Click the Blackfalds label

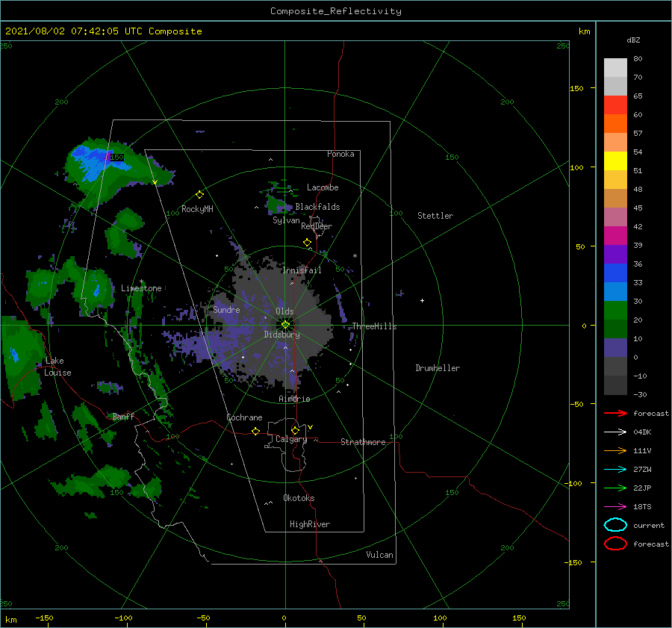[317, 207]
